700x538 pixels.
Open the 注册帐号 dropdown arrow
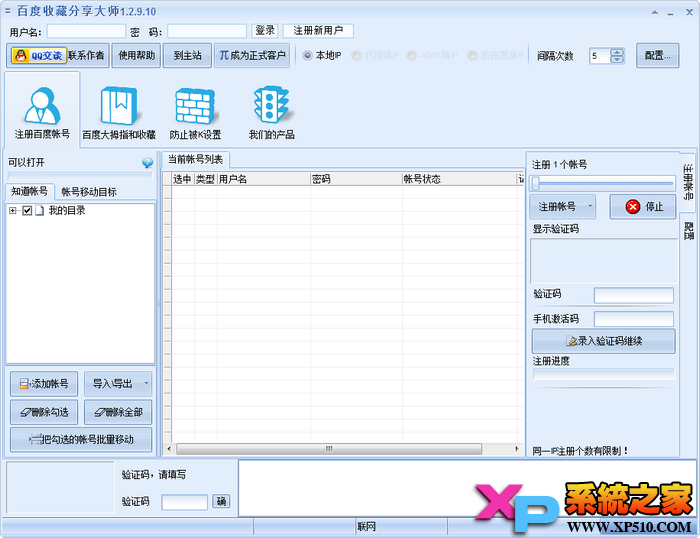590,206
